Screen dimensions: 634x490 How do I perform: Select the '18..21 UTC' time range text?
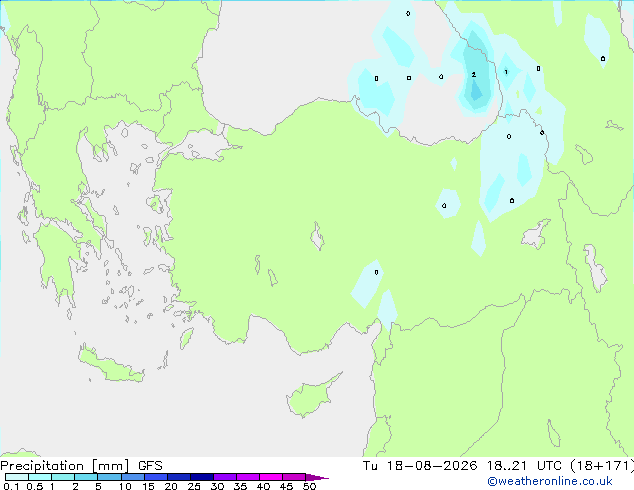coord(524,466)
